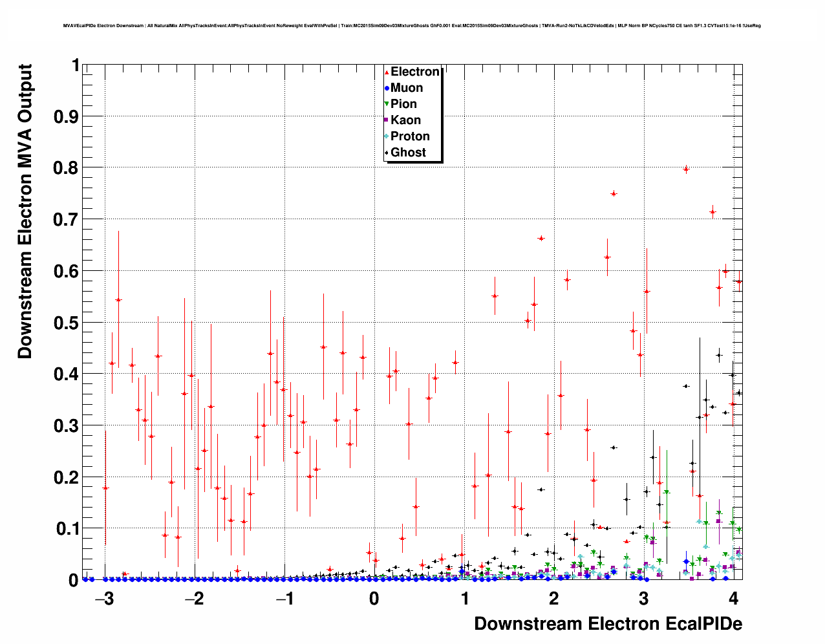Click the y-axis tick label "0.1"

[x=67, y=529]
